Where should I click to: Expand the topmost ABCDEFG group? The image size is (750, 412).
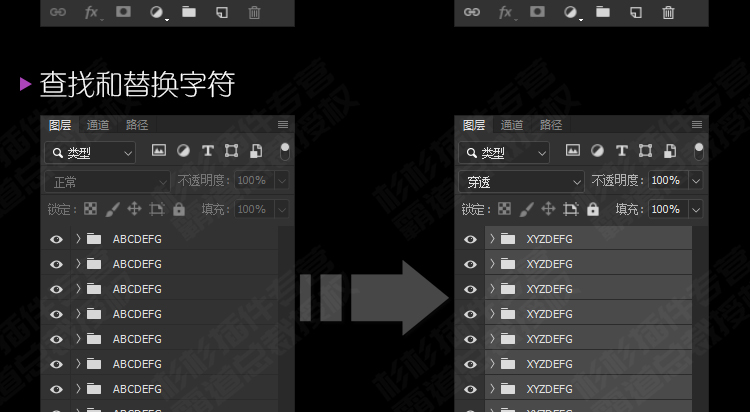tap(78, 238)
